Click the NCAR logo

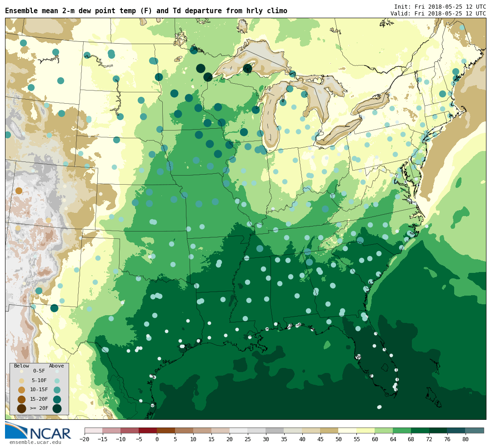(x=38, y=431)
